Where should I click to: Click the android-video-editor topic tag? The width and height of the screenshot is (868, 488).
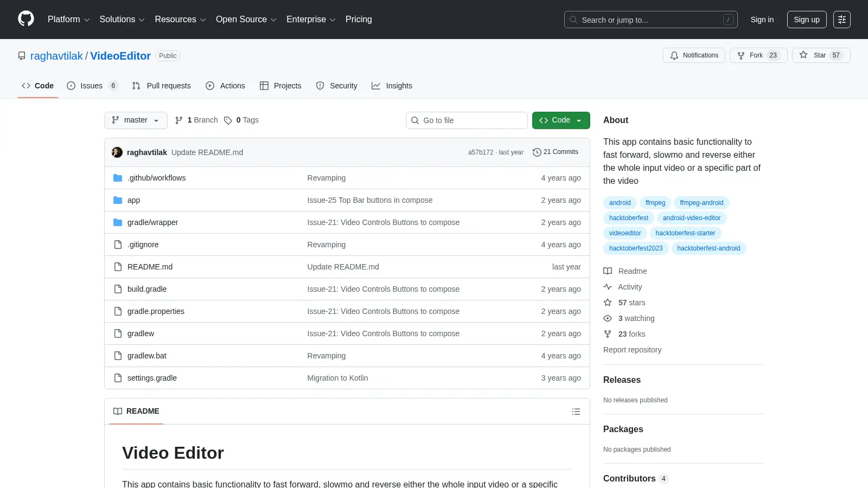692,218
